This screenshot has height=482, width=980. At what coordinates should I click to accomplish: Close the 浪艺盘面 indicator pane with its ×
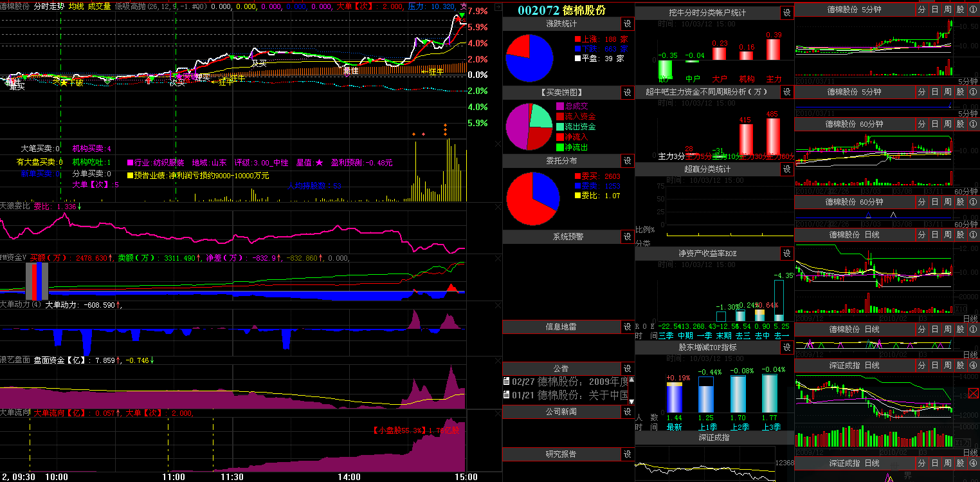(497, 361)
